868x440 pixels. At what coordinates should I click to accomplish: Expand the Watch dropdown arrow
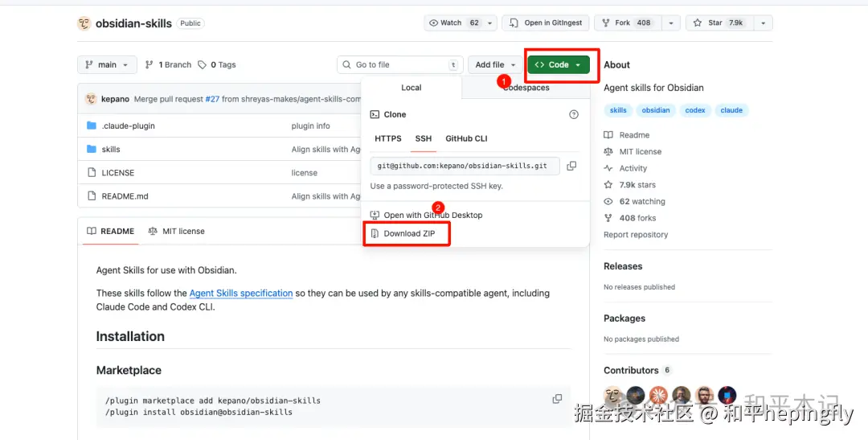pyautogui.click(x=490, y=23)
